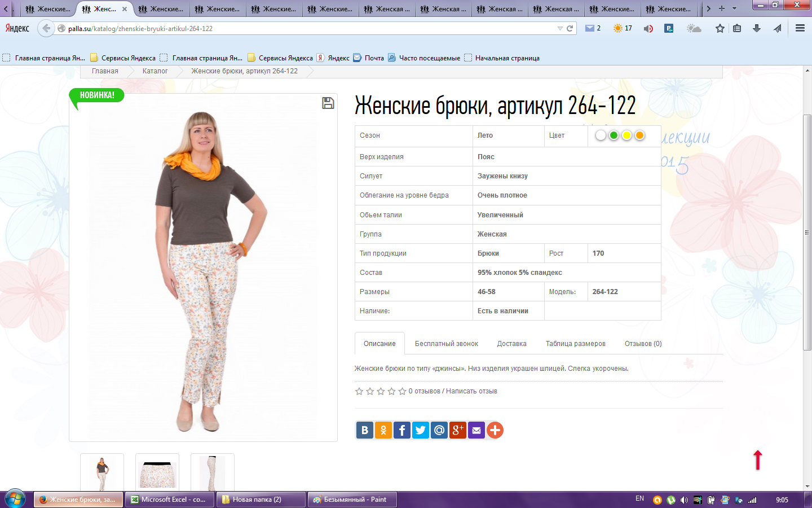Select the green color swatch
812x508 pixels.
click(x=614, y=135)
